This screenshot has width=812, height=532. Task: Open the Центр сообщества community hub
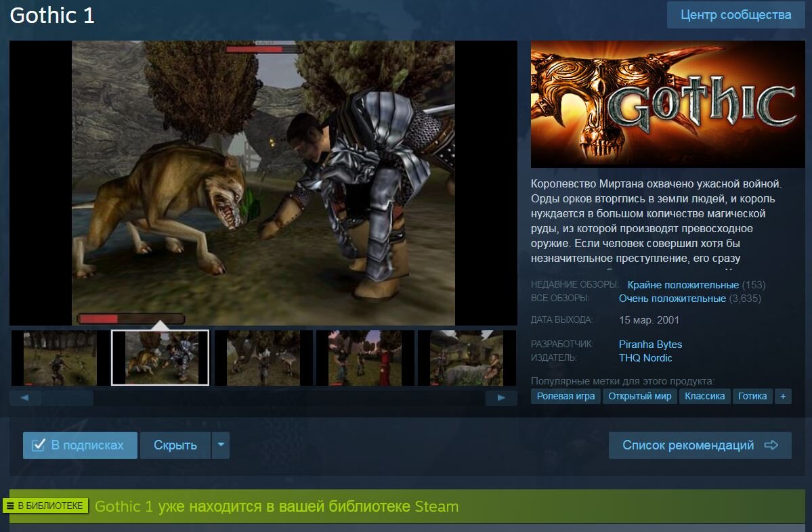tap(735, 15)
